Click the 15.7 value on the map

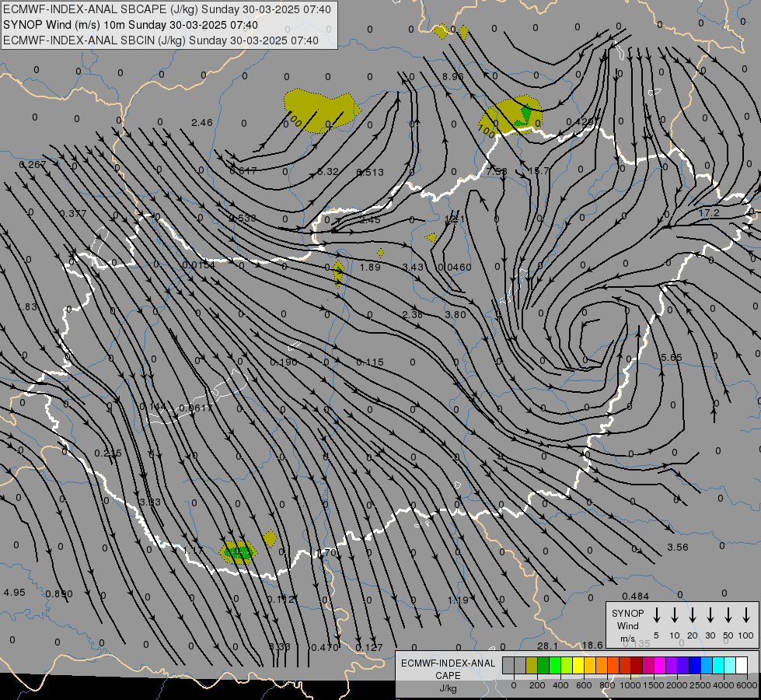click(538, 170)
